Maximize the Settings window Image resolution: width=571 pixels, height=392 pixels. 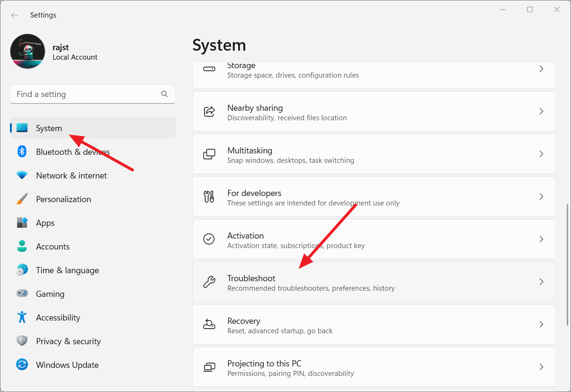tap(530, 9)
